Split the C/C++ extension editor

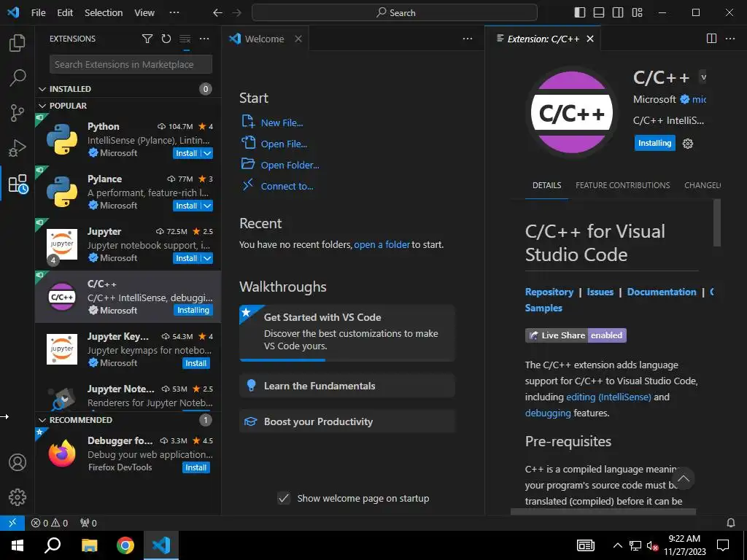(711, 39)
